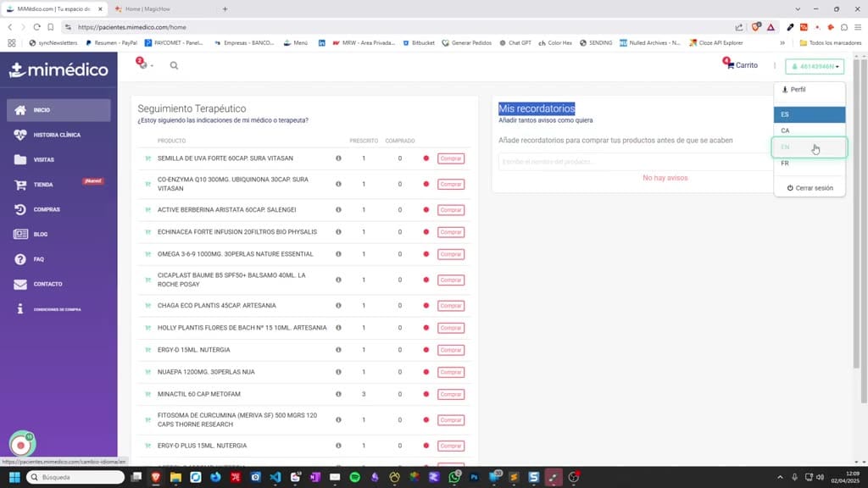Image resolution: width=868 pixels, height=488 pixels.
Task: Click the mimédico logo
Action: click(x=58, y=69)
